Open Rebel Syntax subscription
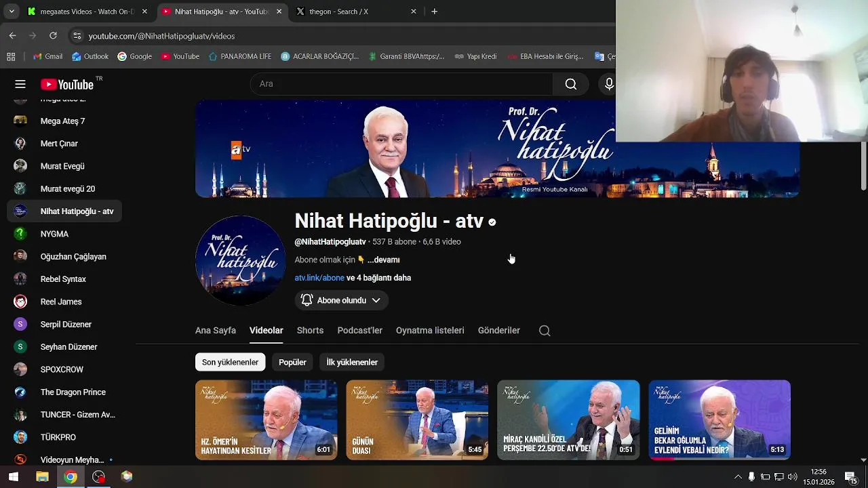This screenshot has width=868, height=488. coord(64,279)
